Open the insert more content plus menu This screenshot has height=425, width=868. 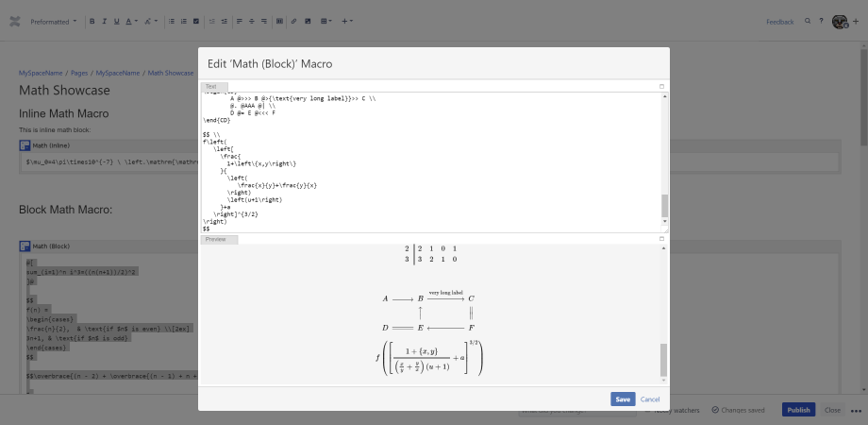coord(347,22)
